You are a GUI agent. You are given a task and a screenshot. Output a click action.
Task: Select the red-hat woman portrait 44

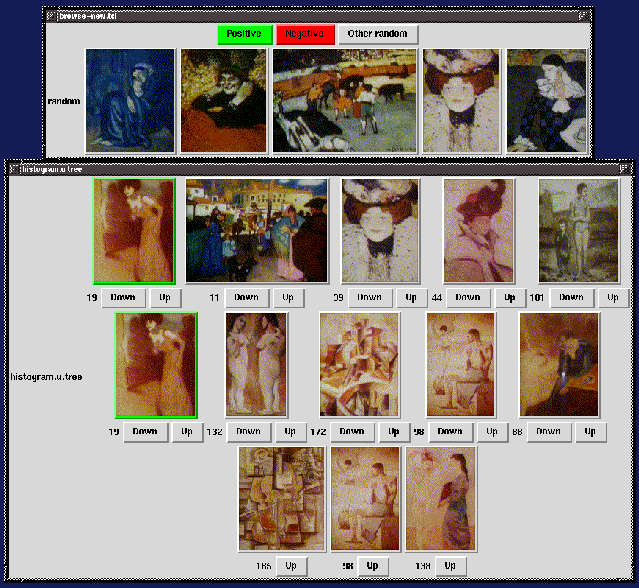click(x=479, y=231)
